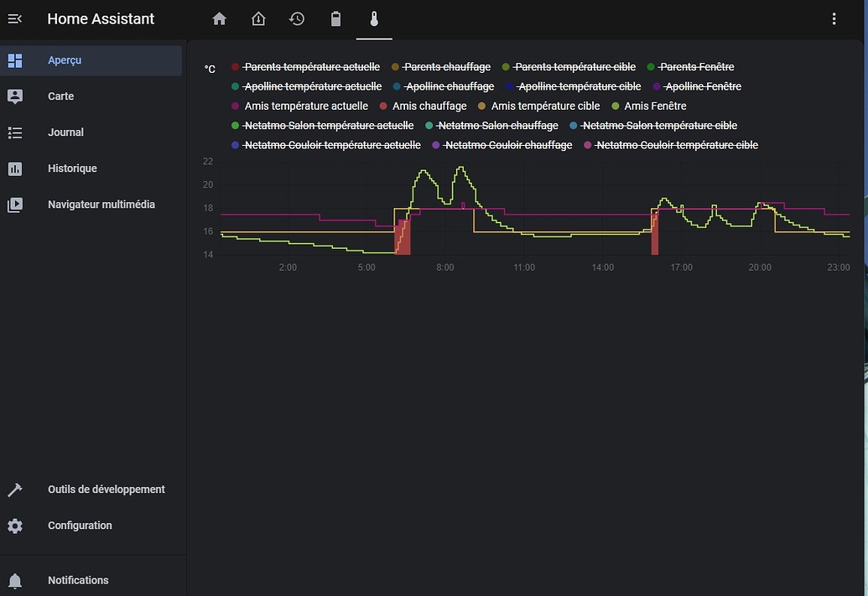868x596 pixels.
Task: Open the battery view tab
Action: coord(335,18)
